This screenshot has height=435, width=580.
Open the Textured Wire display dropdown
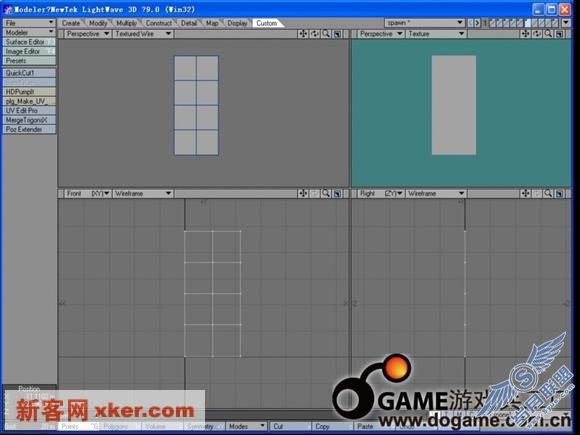click(x=143, y=34)
